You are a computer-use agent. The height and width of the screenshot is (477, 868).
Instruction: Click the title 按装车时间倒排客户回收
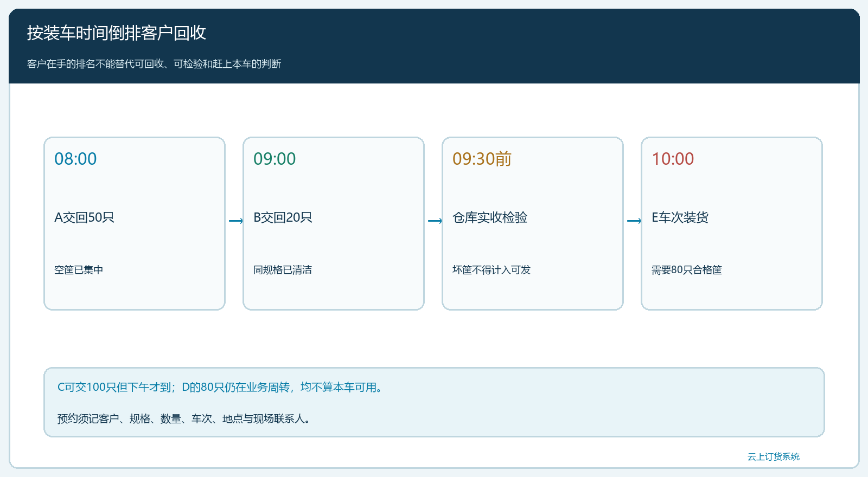117,33
